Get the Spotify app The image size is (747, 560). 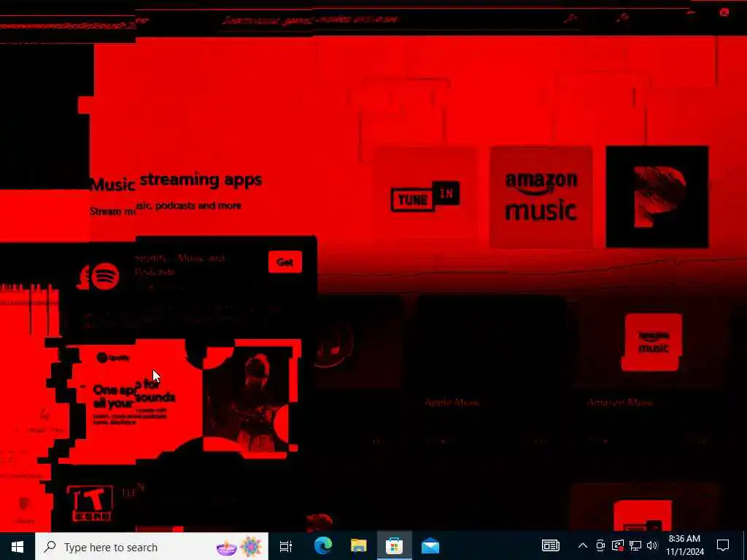285,262
